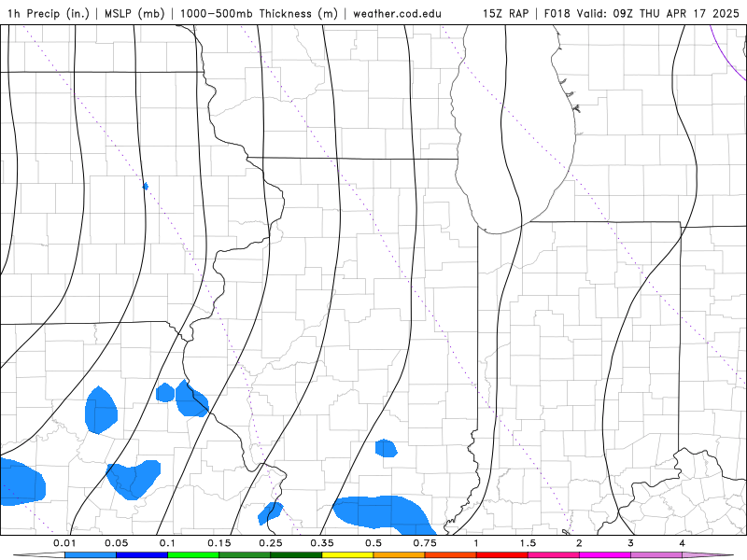Pick the medium green 0.15–0.25 legend swatch
The image size is (747, 560).
point(245,555)
